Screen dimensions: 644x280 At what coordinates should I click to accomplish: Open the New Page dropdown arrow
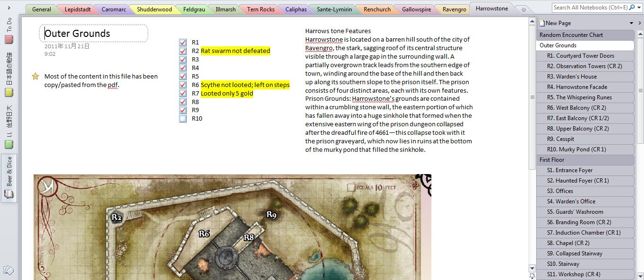[632, 23]
